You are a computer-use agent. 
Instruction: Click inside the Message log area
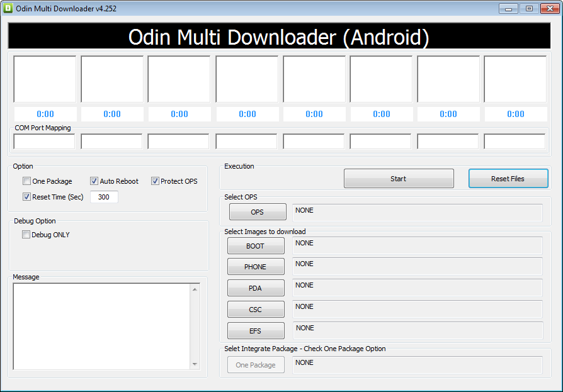[x=101, y=326]
